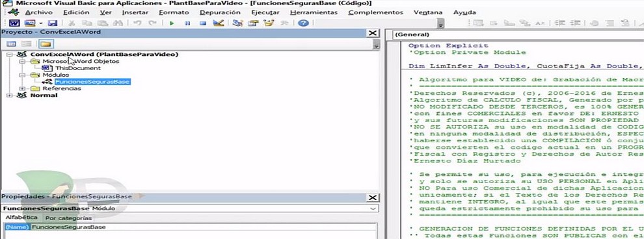
Task: Click the Reset (stop) square icon
Action: pyautogui.click(x=202, y=23)
